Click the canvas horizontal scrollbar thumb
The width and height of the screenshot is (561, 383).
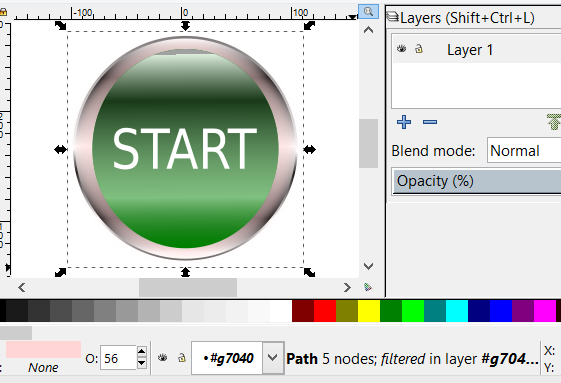(x=188, y=287)
